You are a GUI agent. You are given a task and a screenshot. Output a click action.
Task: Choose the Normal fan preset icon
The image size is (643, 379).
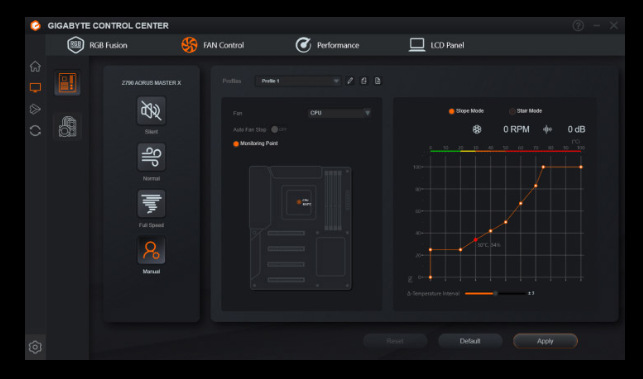tap(151, 157)
